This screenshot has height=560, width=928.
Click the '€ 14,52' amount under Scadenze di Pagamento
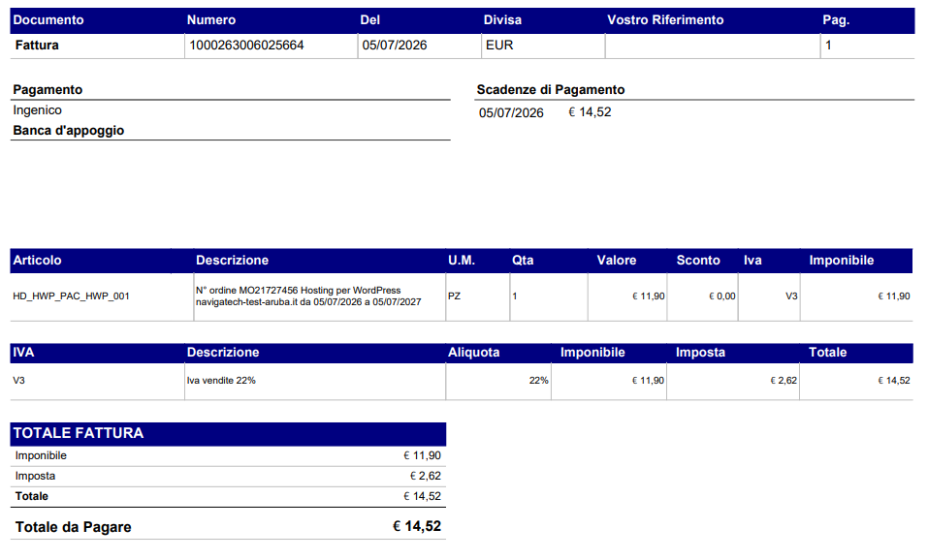(590, 111)
